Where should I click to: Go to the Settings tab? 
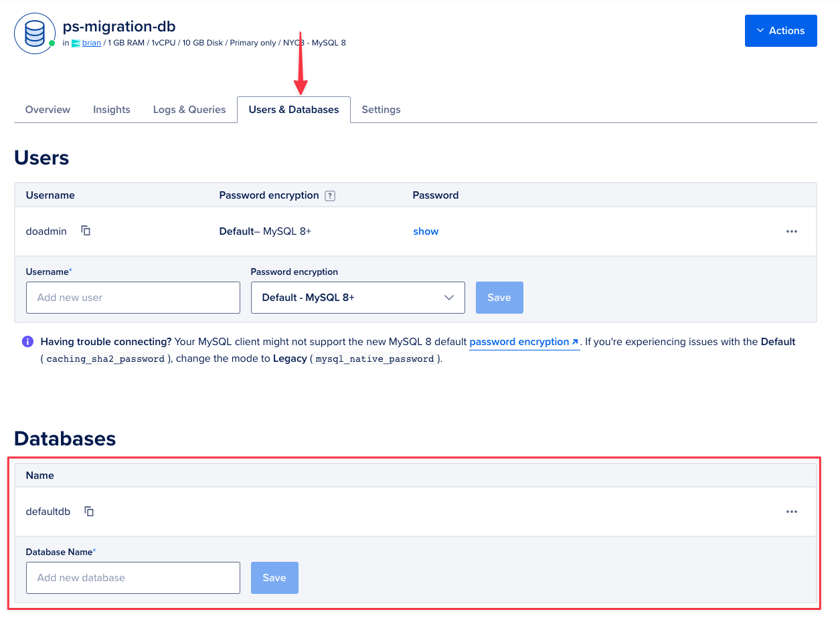click(381, 110)
